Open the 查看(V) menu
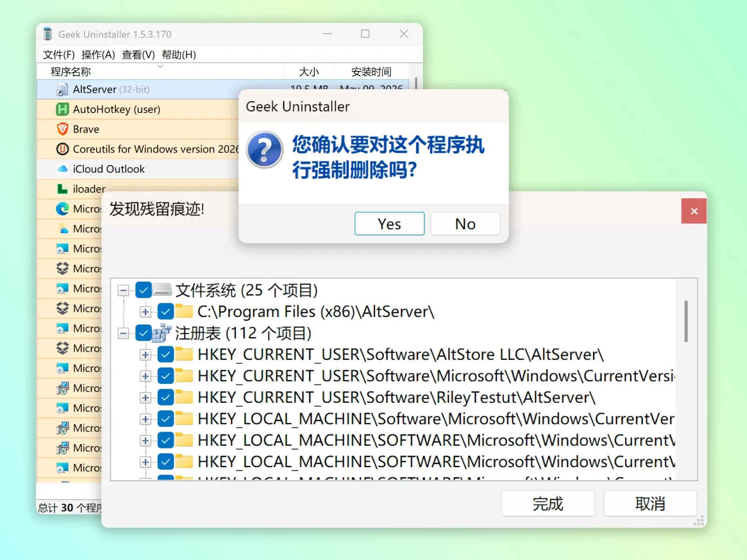The height and width of the screenshot is (560, 747). pyautogui.click(x=138, y=55)
